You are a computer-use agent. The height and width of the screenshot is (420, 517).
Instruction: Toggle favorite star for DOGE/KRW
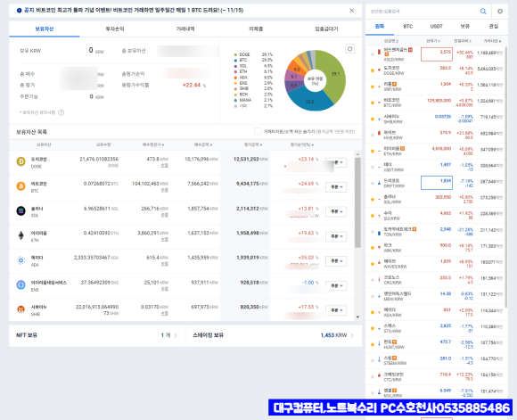pos(373,70)
